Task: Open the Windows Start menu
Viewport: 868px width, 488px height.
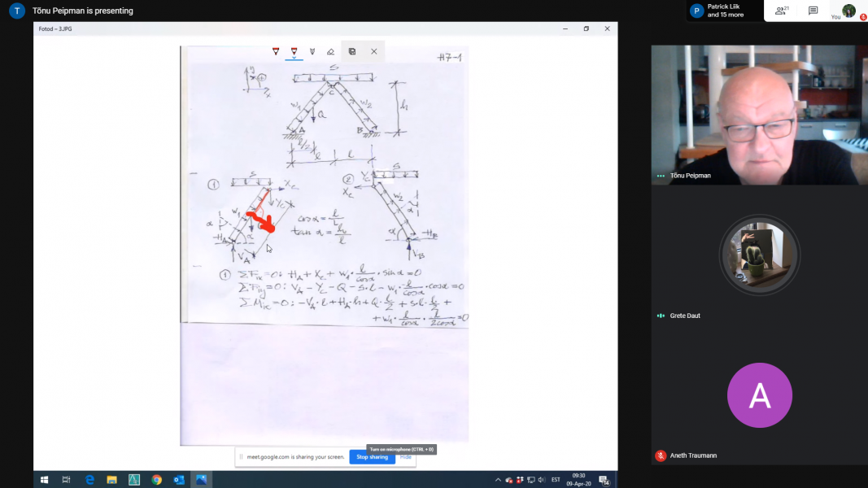Action: pyautogui.click(x=44, y=480)
